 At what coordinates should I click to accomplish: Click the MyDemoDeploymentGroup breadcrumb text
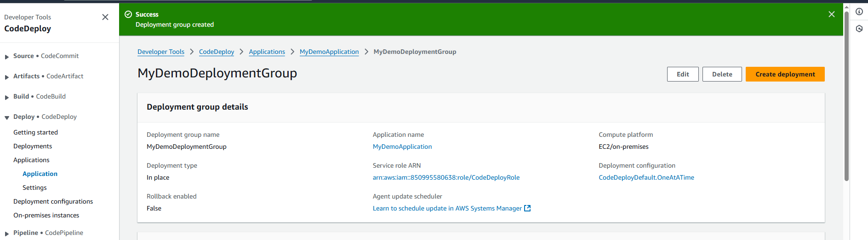pos(415,52)
